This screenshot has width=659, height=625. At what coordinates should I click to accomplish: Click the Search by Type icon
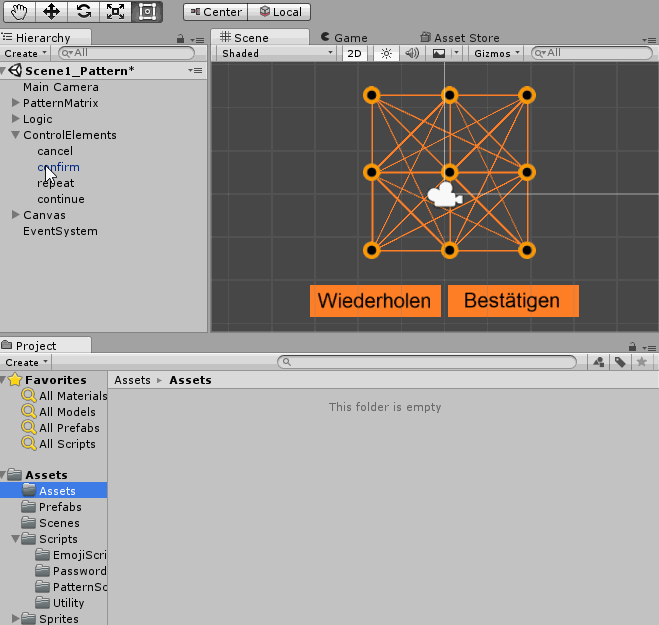point(598,362)
